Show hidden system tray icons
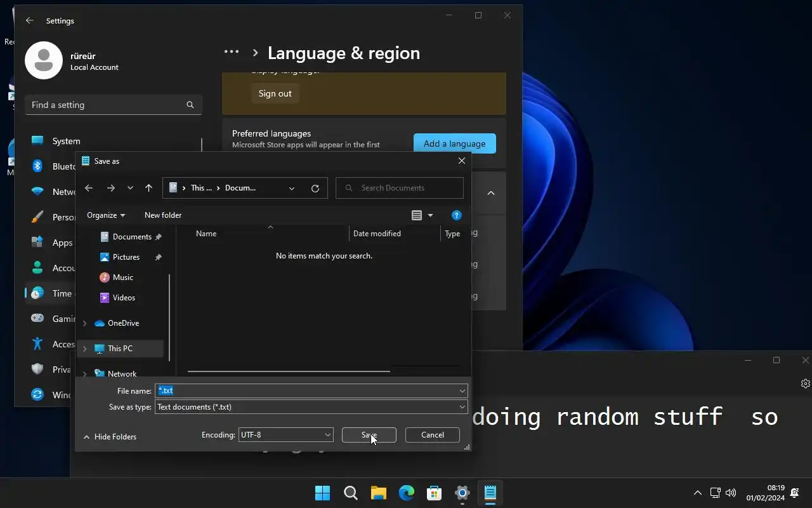This screenshot has width=812, height=508. tap(697, 493)
